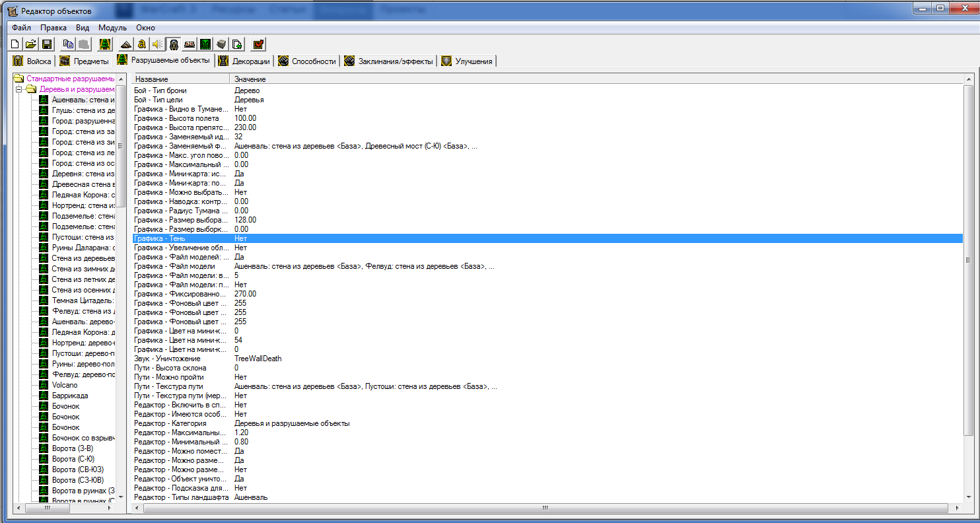Open the Sound Editor speaker icon
The image size is (980, 523).
(157, 44)
